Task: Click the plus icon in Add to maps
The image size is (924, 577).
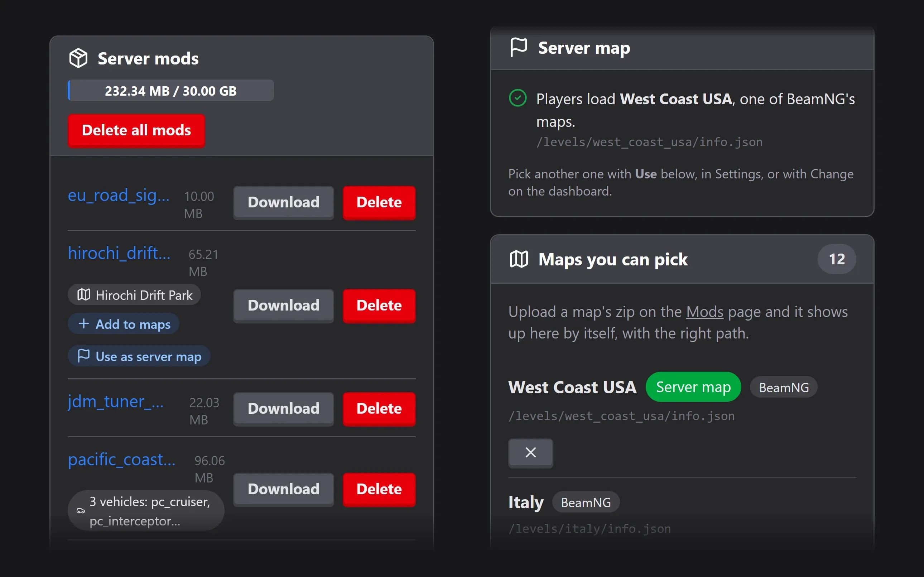Action: [83, 324]
